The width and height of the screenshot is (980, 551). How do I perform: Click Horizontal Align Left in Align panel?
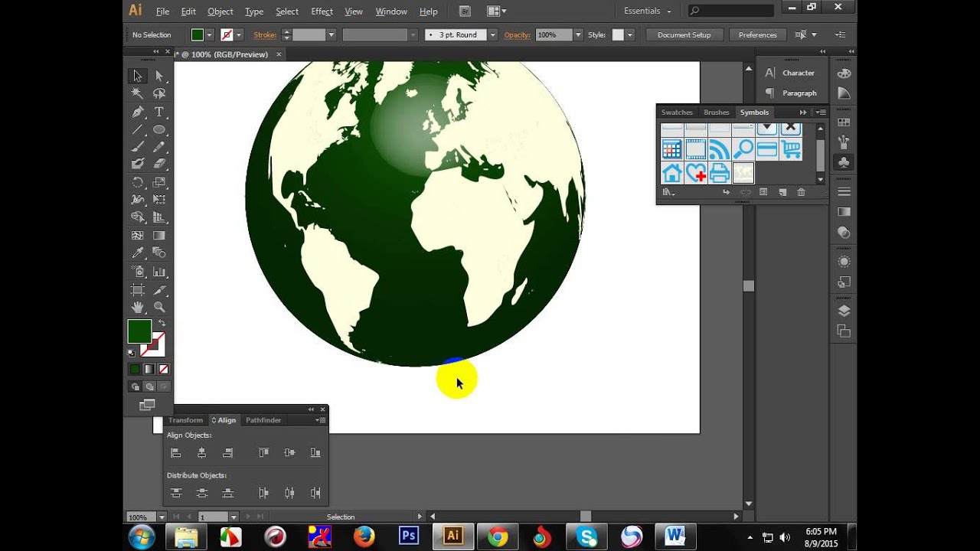coord(175,453)
